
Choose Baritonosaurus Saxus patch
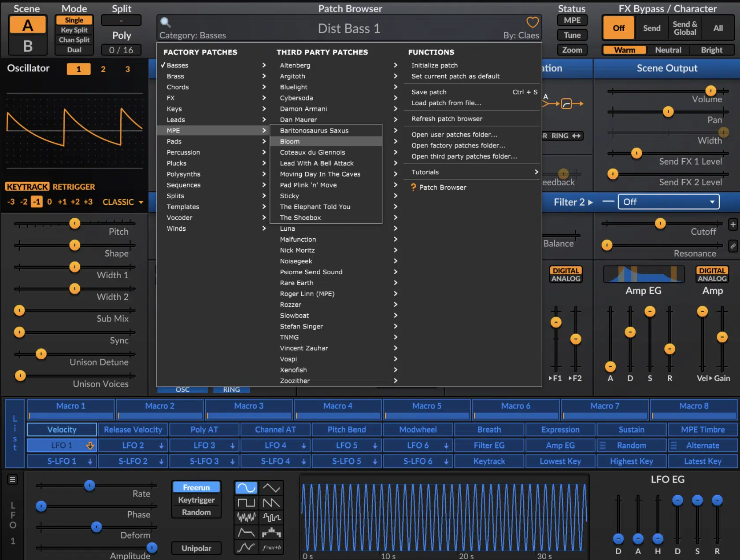(326, 130)
